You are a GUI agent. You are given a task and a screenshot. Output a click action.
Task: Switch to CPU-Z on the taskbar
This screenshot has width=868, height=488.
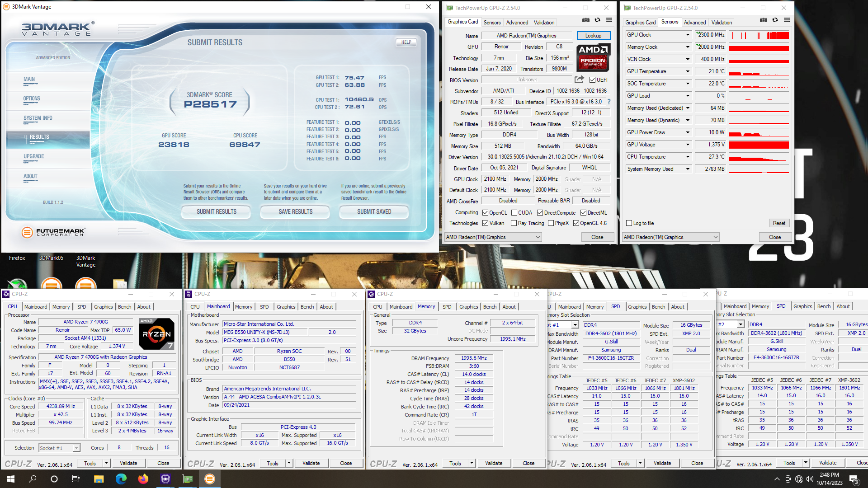click(165, 479)
